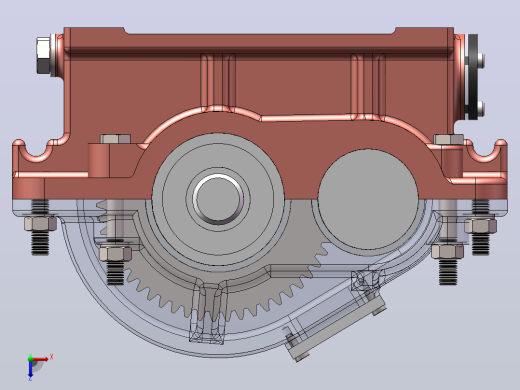Select the red upper gearbox housing body
This screenshot has height=390, width=520.
click(x=260, y=83)
